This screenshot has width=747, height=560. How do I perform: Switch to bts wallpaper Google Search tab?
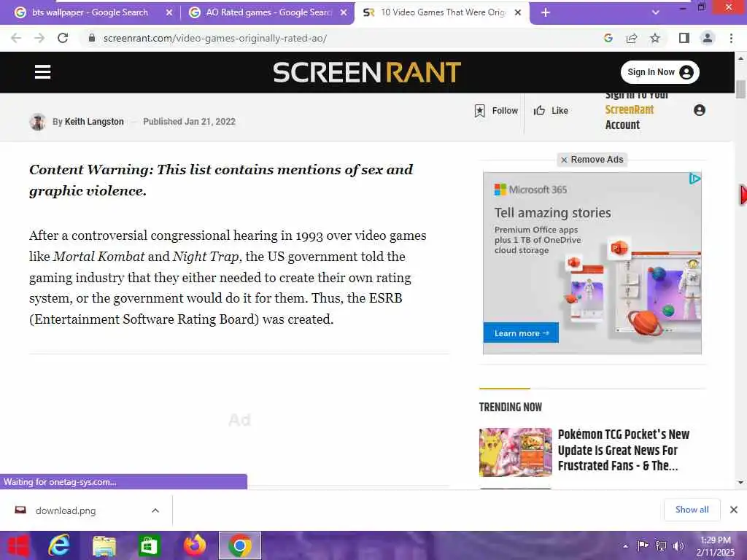tap(90, 12)
